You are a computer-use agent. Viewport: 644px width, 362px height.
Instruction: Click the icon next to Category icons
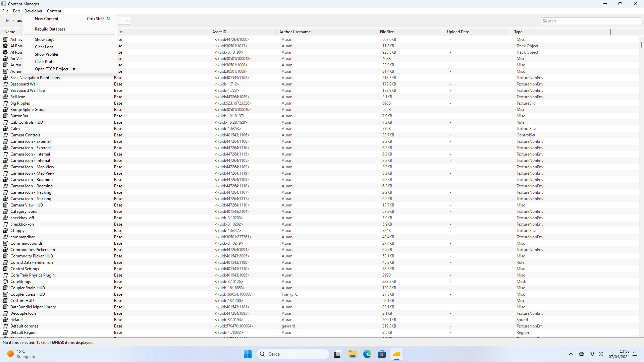pos(5,212)
